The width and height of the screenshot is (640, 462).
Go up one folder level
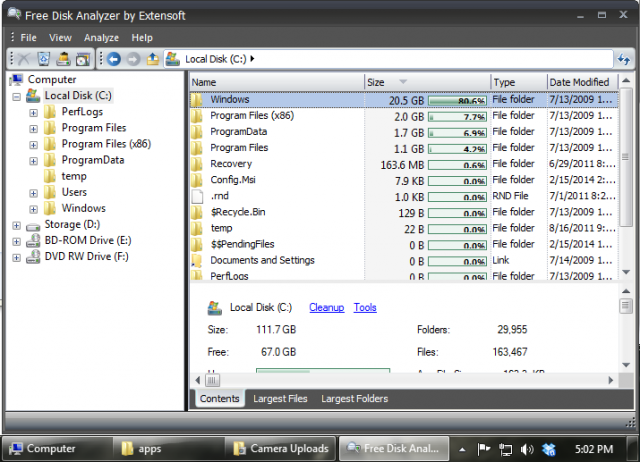pyautogui.click(x=153, y=59)
